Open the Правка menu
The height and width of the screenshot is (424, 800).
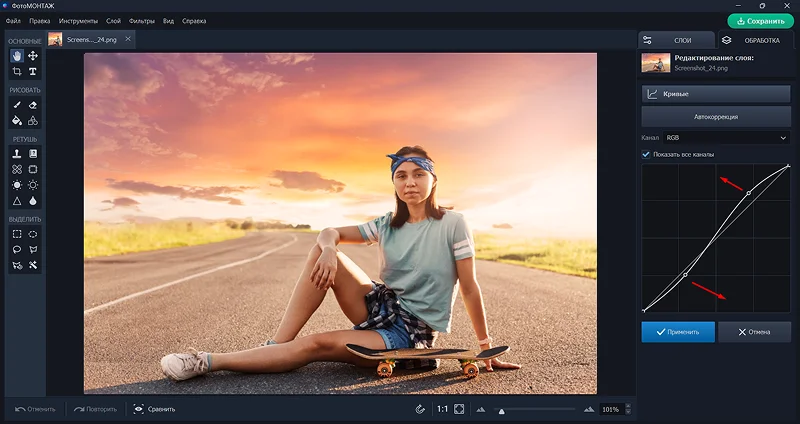point(40,21)
